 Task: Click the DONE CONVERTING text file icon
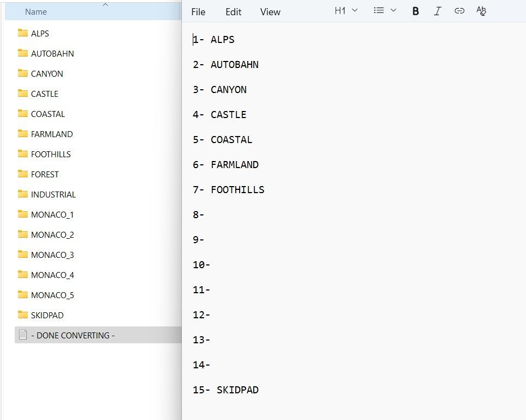23,335
